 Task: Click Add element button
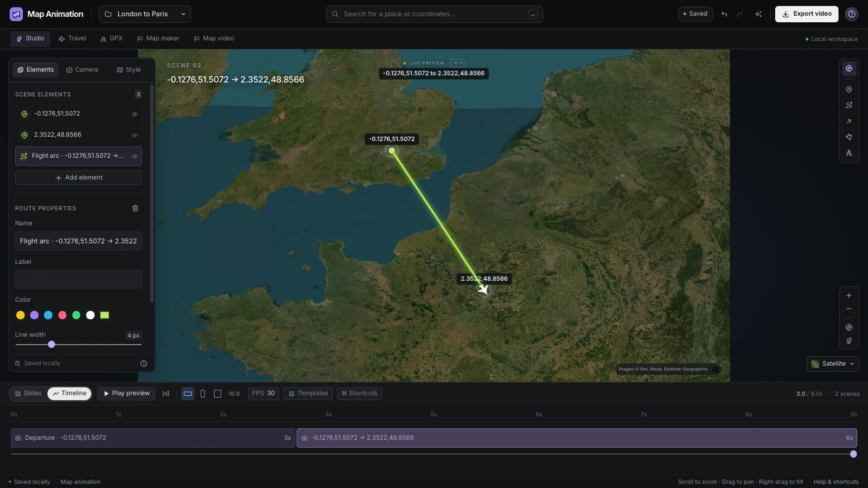pyautogui.click(x=79, y=178)
